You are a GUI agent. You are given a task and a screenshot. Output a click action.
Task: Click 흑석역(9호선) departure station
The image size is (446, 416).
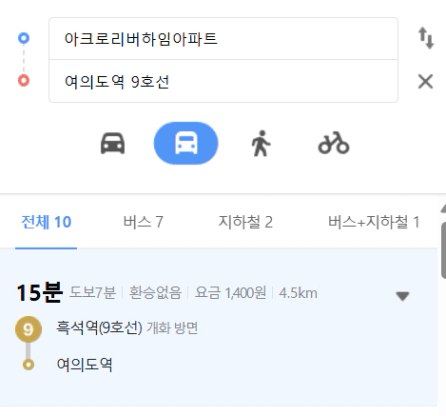(99, 328)
